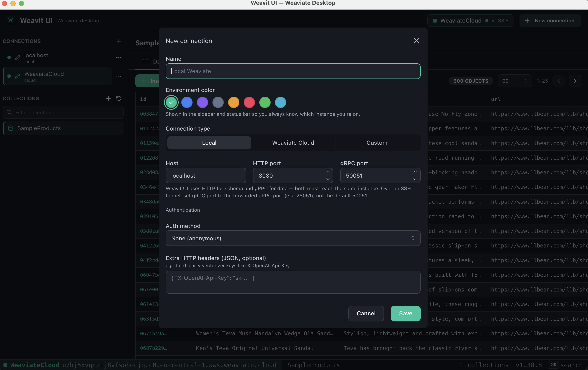Click the 500 OBJECTS badge
This screenshot has width=588, height=370.
point(470,81)
